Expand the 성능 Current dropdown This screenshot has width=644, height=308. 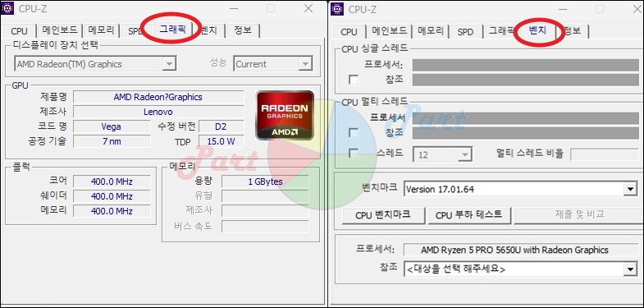pos(304,64)
